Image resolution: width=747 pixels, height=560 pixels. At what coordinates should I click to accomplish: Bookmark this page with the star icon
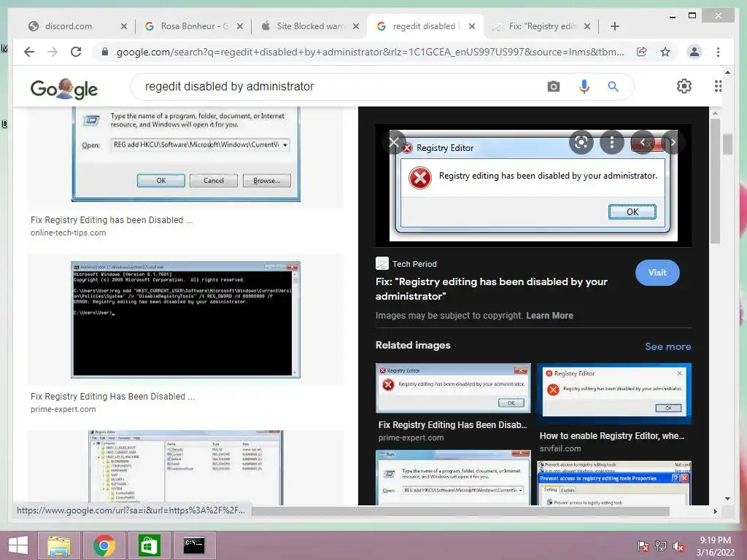tap(665, 52)
